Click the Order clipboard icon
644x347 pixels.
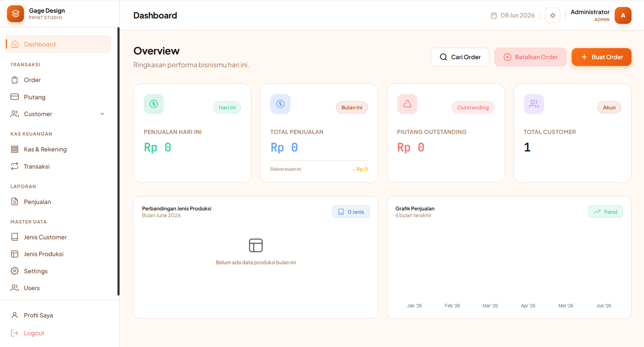click(15, 80)
